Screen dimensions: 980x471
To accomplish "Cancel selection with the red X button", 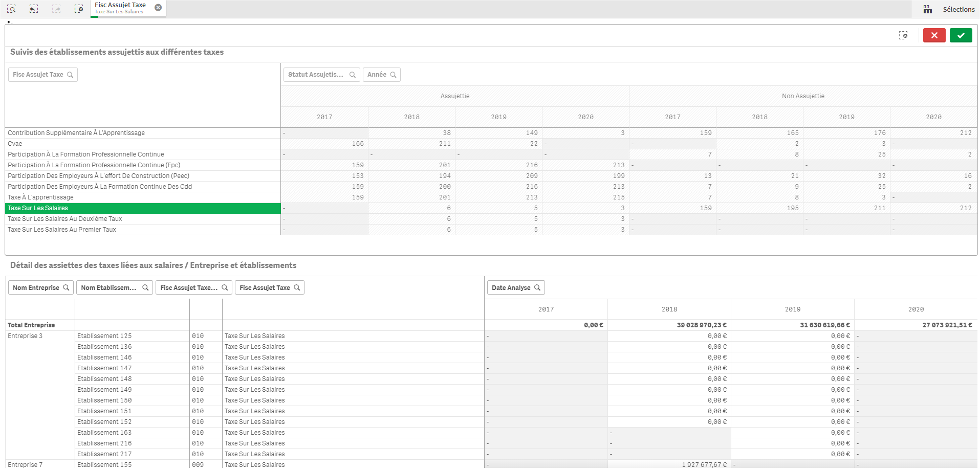I will pyautogui.click(x=934, y=35).
